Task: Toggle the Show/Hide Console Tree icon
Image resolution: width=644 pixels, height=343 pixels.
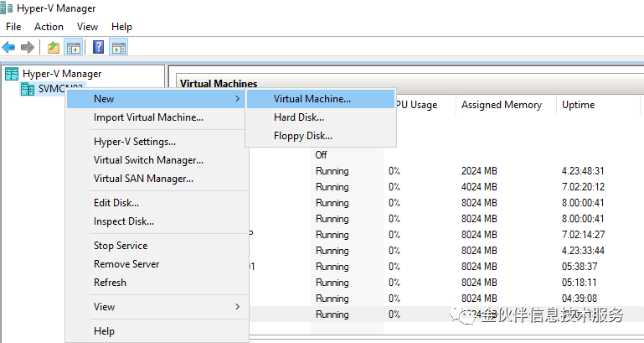Action: click(x=74, y=48)
